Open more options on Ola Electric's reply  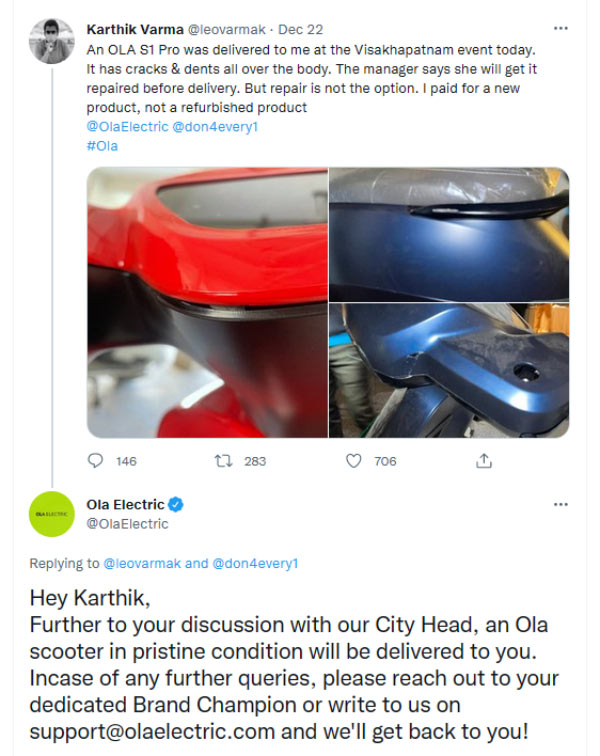tap(561, 504)
